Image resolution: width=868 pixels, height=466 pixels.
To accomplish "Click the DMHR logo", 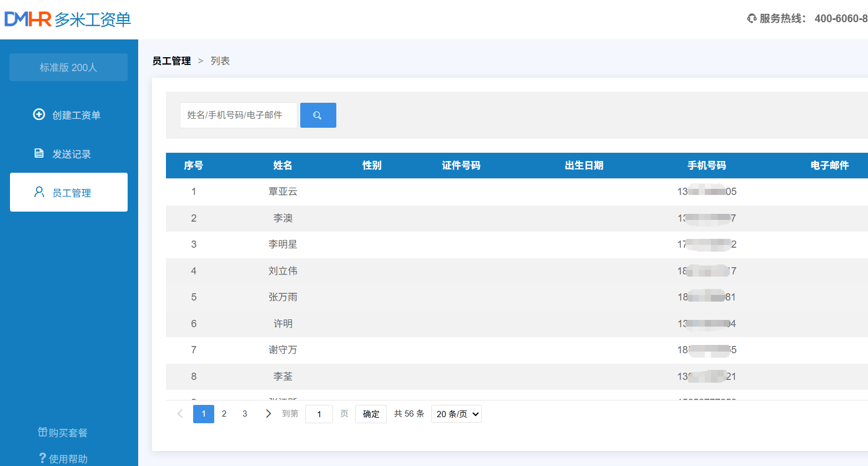I will pos(28,19).
